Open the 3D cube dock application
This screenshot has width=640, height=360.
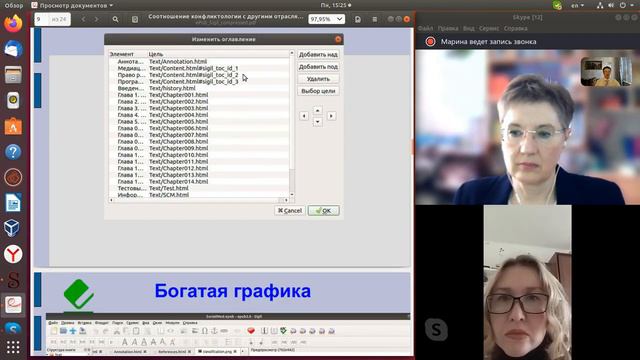[x=13, y=228]
